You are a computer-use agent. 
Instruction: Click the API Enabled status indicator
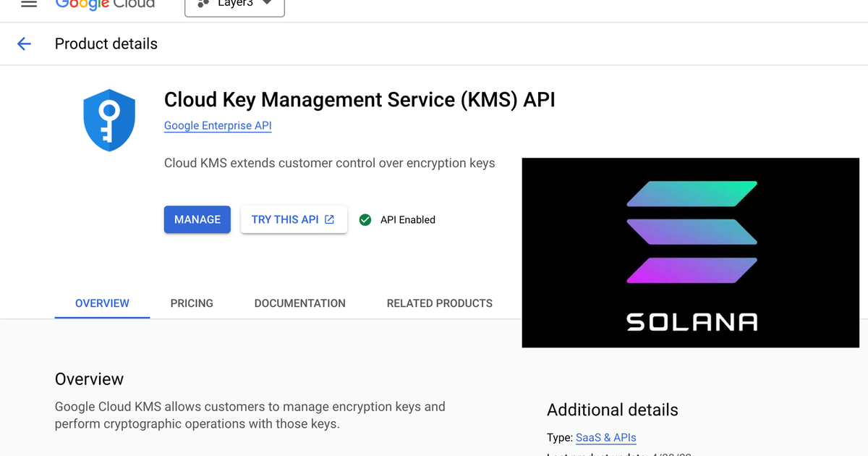pyautogui.click(x=397, y=219)
